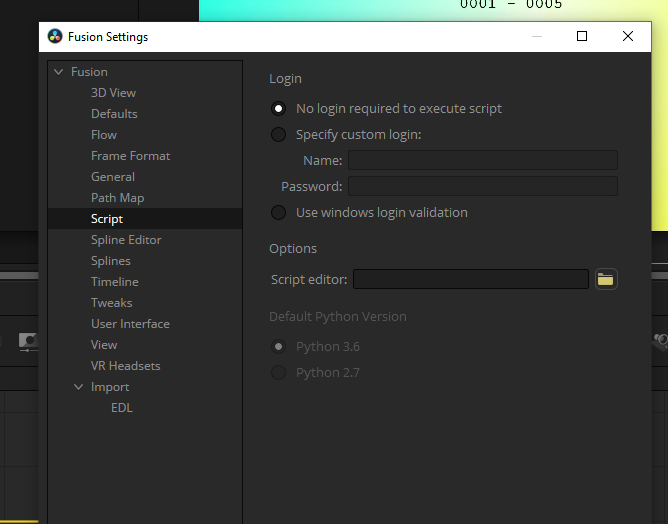Click the folder browse icon for Script editor

coord(606,279)
